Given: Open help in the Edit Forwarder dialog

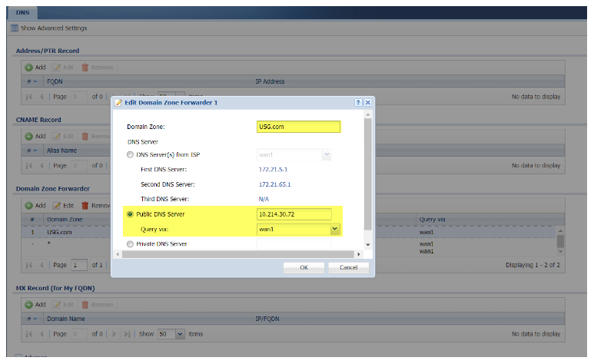Looking at the screenshot, I should pyautogui.click(x=358, y=102).
